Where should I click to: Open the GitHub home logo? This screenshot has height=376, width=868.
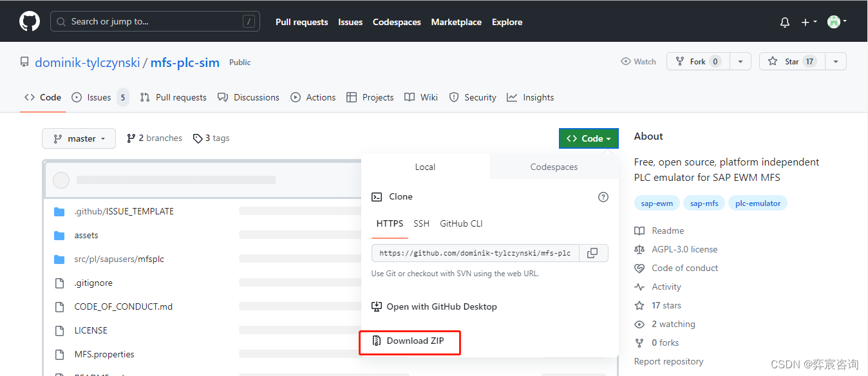(30, 21)
